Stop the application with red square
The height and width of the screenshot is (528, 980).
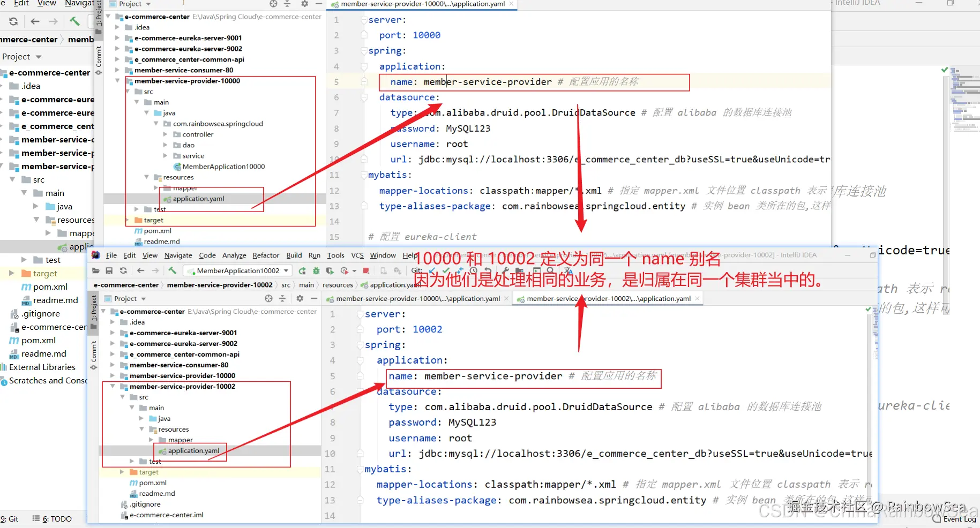click(366, 271)
